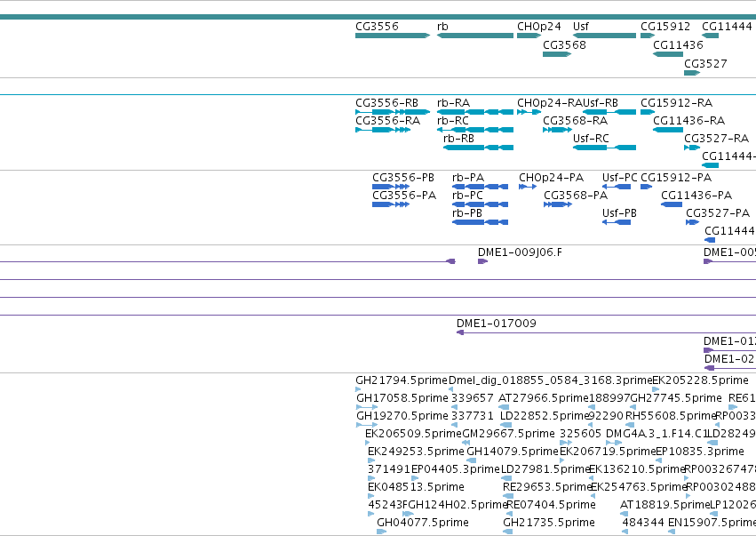This screenshot has height=536, width=756.
Task: Select transcript CG3556-RB
Action: pos(393,112)
